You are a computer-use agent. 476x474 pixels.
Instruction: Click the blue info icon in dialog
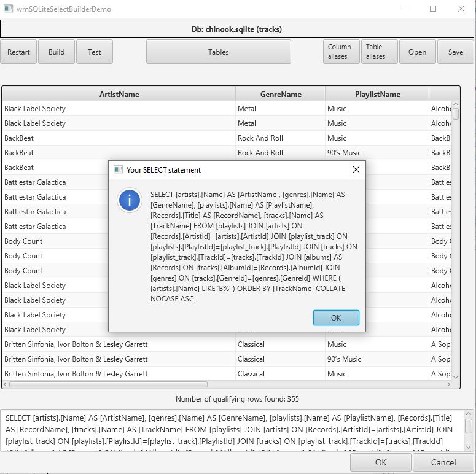(x=130, y=200)
